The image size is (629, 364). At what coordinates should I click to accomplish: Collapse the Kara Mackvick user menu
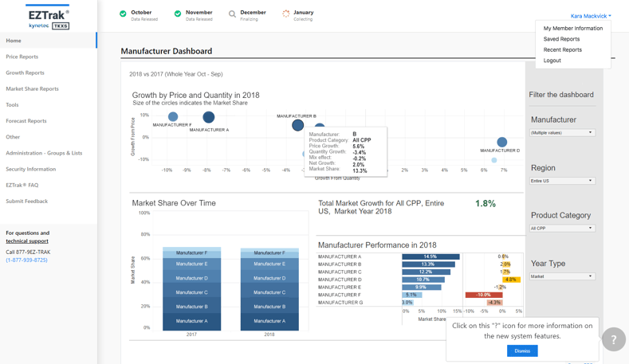591,16
